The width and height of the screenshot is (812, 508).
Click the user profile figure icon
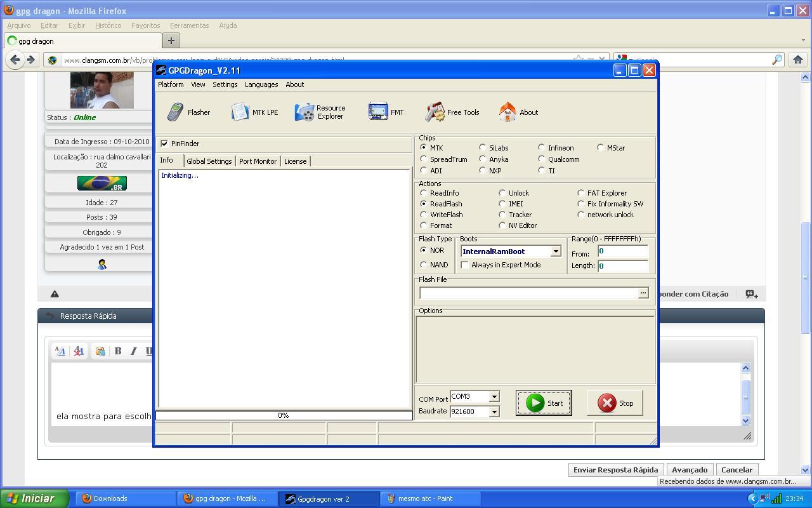pyautogui.click(x=101, y=264)
